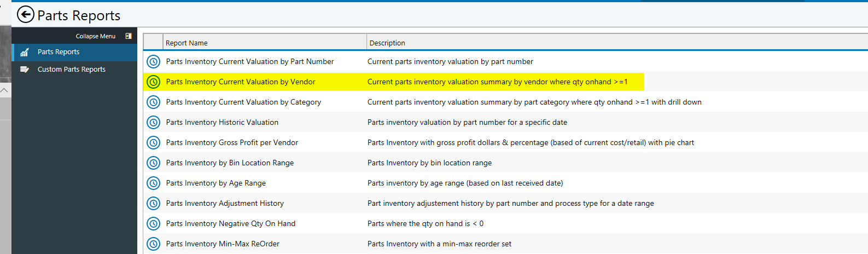
Task: Click the Valuation by Category row clock icon
Action: click(154, 102)
